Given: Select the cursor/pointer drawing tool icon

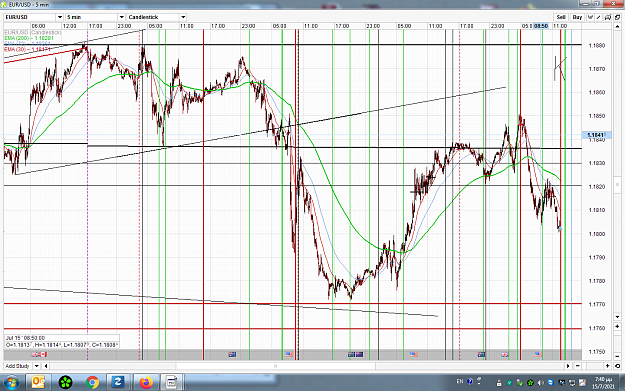Looking at the screenshot, I should (590, 17).
